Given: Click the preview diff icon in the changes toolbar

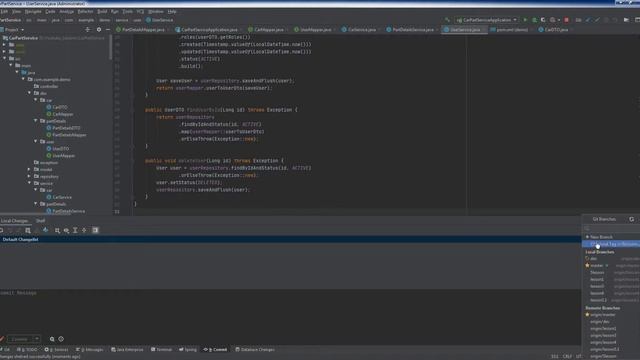Looking at the screenshot, I should pyautogui.click(x=95, y=230).
